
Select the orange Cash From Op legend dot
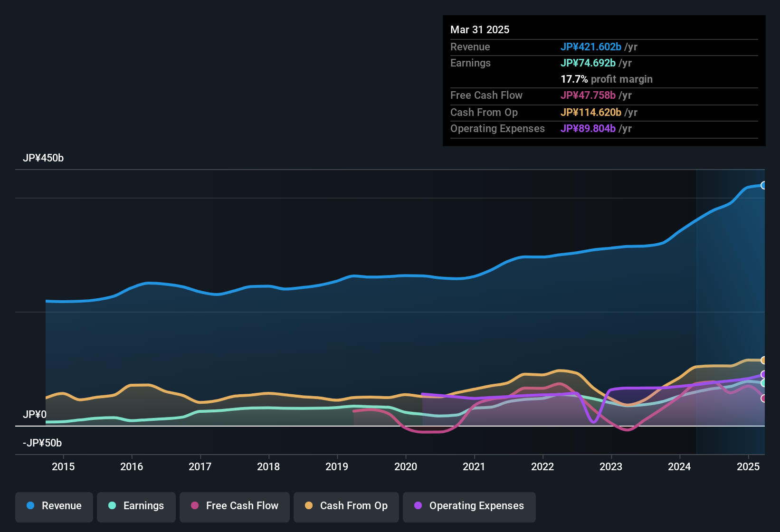(309, 506)
